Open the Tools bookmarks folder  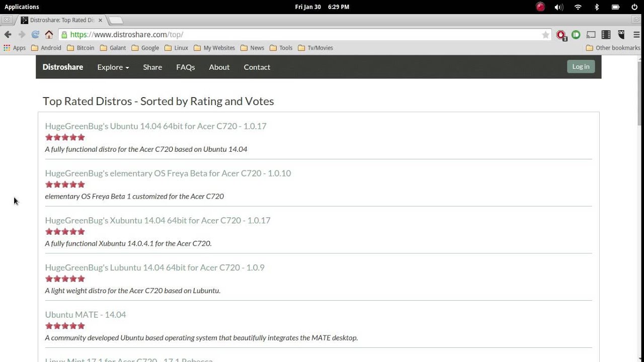coord(281,48)
